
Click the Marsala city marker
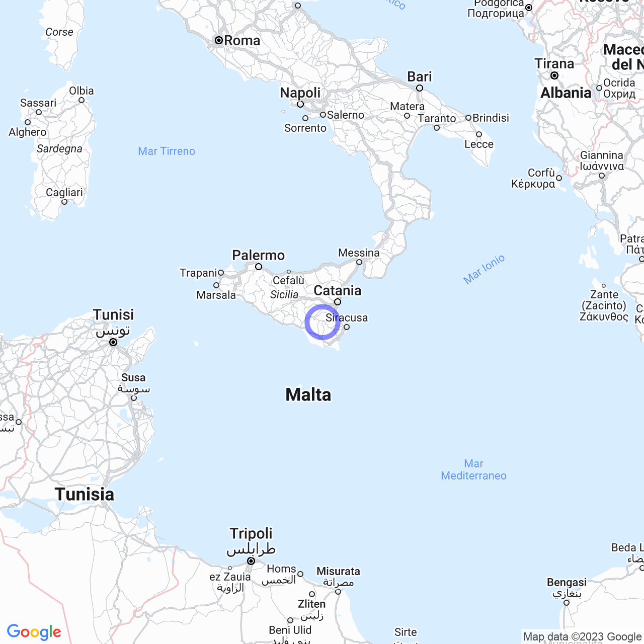click(216, 285)
